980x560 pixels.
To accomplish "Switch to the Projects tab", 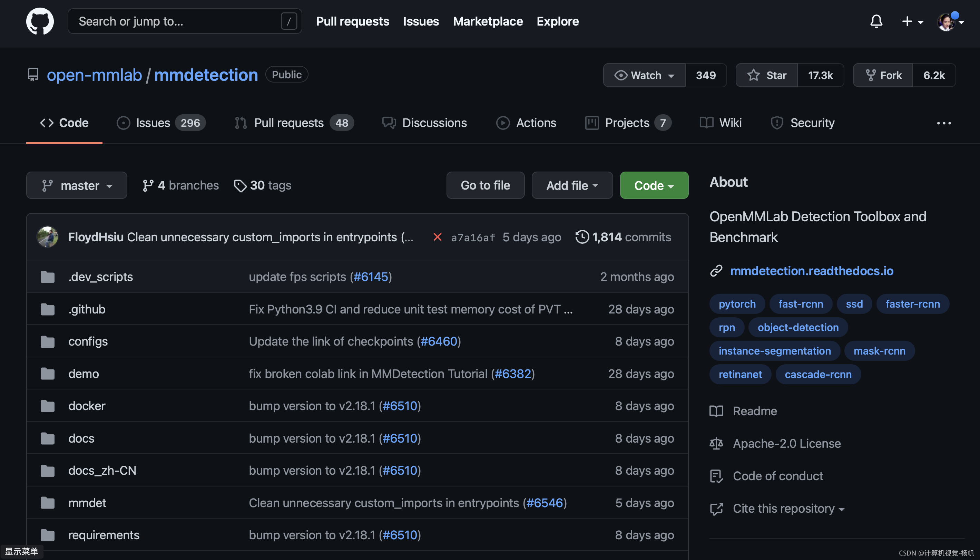I will (628, 123).
